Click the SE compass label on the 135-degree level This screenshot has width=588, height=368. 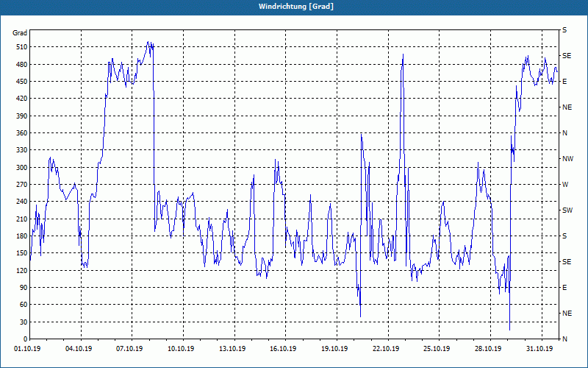click(567, 262)
